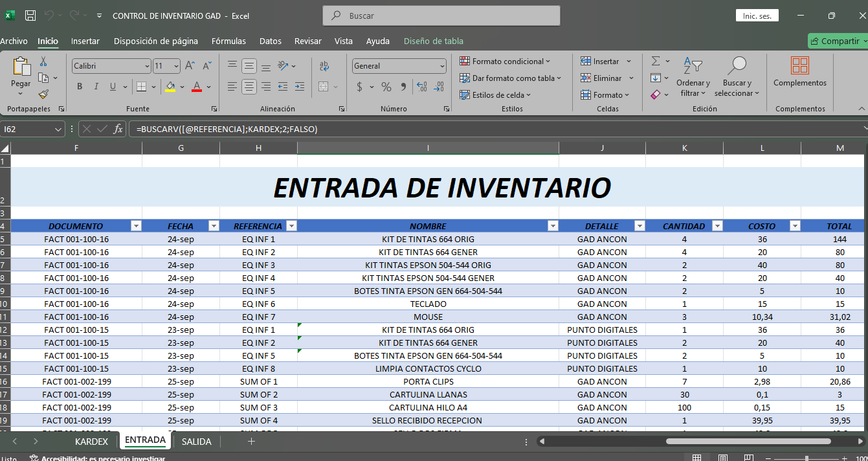Open the DOCUMENTO column filter dropdown
868x461 pixels.
tap(136, 226)
